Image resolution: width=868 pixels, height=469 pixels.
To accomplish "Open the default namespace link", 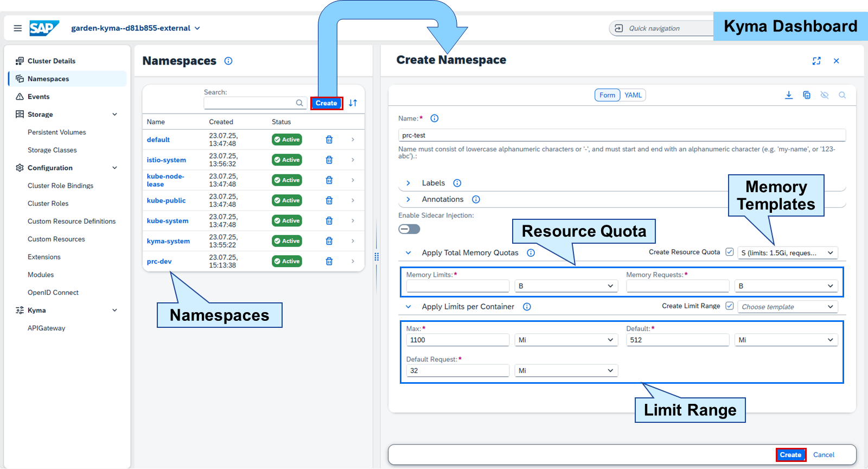I will tap(158, 140).
